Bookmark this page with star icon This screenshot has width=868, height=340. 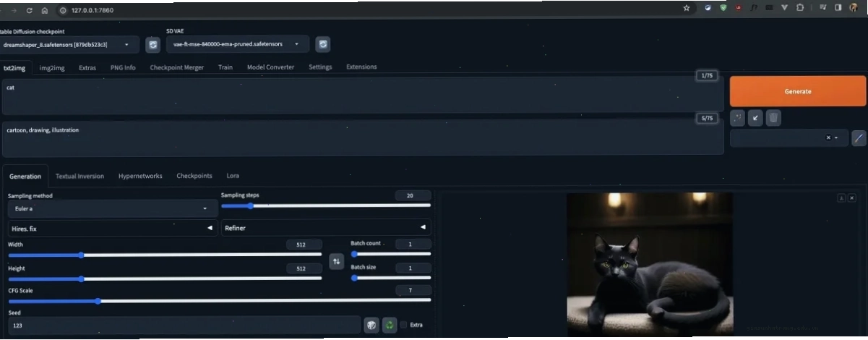coord(686,8)
